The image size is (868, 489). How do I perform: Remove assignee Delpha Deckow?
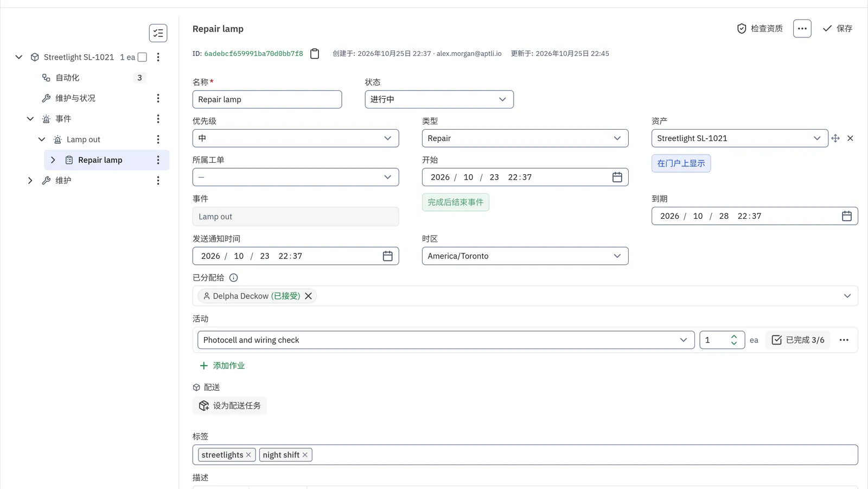tap(308, 296)
